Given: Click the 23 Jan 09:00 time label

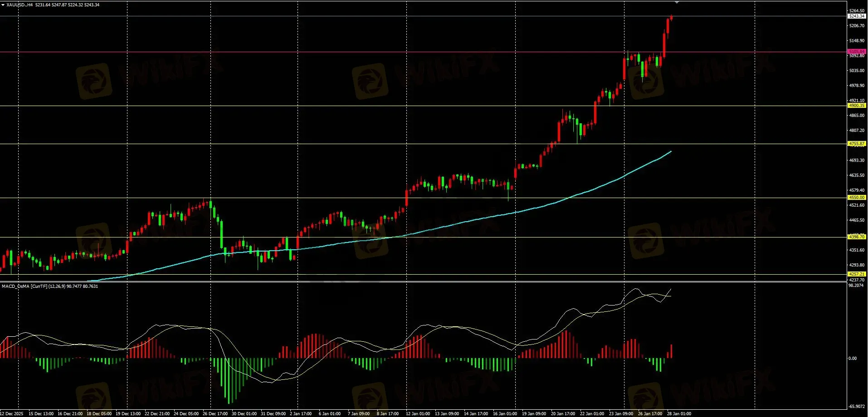Looking at the screenshot, I should (621, 414).
